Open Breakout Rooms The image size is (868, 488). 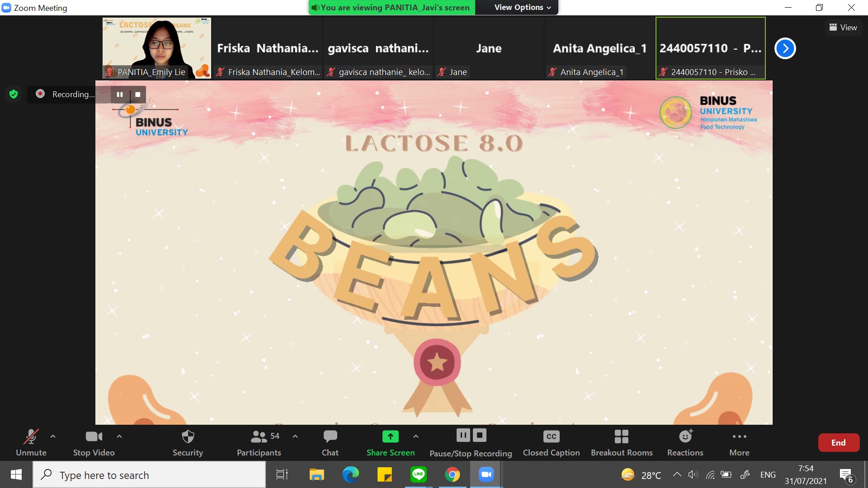click(622, 443)
